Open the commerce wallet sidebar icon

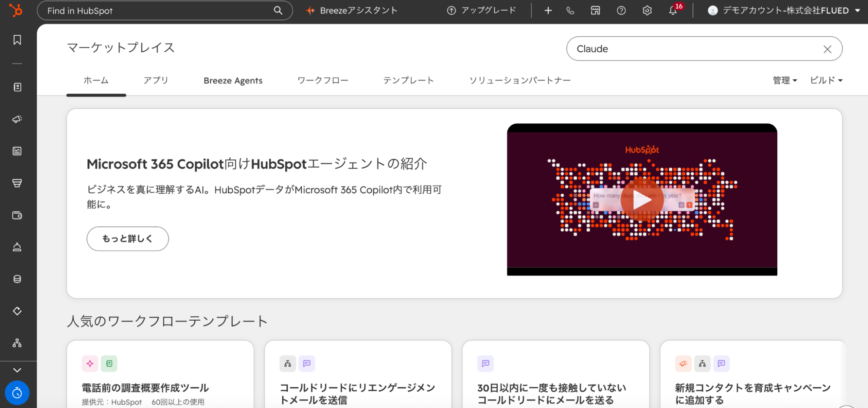click(17, 215)
